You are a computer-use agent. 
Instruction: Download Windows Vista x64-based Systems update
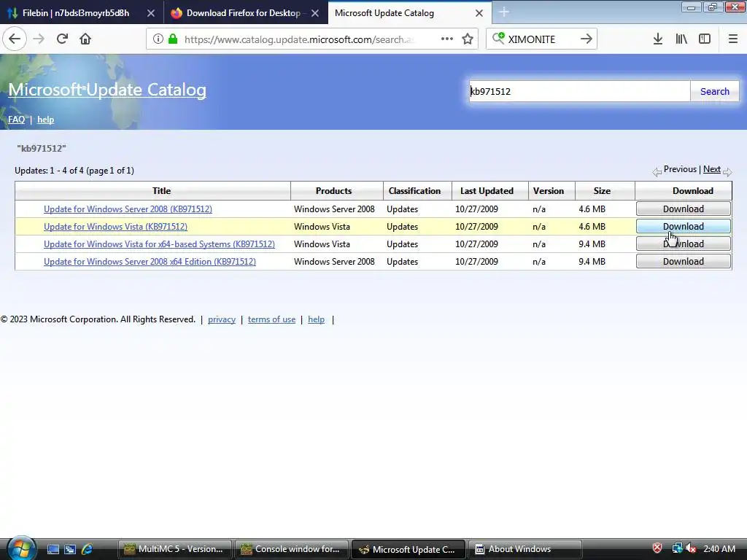point(683,244)
